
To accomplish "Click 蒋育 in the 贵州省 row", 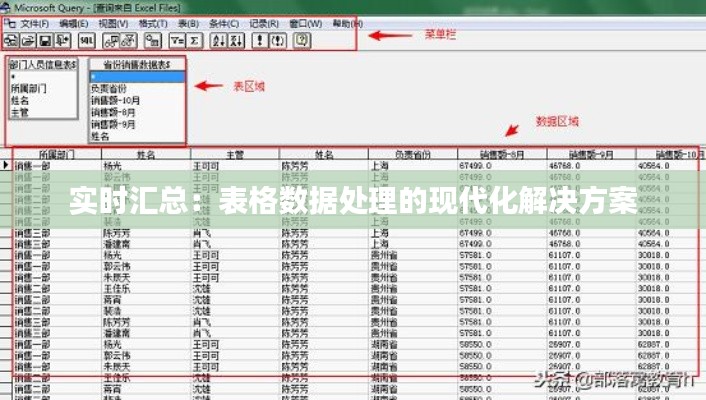I will tap(112, 300).
